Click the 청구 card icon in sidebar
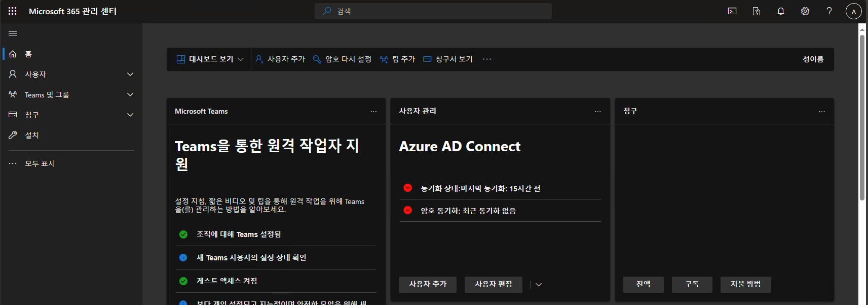The image size is (868, 305). pos(13,115)
